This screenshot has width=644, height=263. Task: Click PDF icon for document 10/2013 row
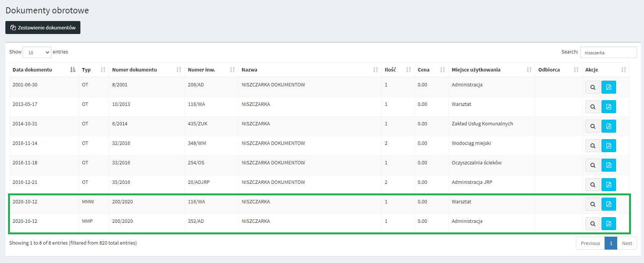point(608,107)
